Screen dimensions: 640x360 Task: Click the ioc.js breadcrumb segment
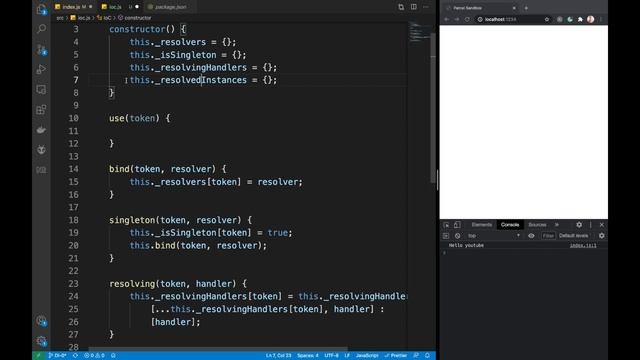80,18
